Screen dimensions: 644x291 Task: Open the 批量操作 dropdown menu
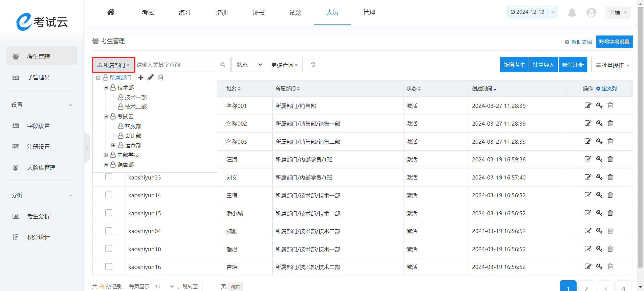tap(612, 65)
